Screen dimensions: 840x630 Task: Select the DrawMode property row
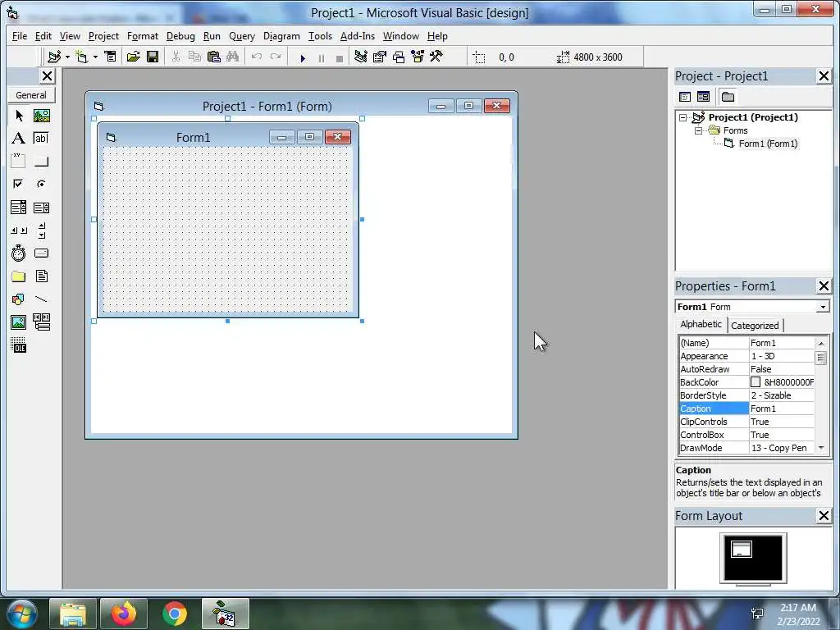click(x=746, y=448)
